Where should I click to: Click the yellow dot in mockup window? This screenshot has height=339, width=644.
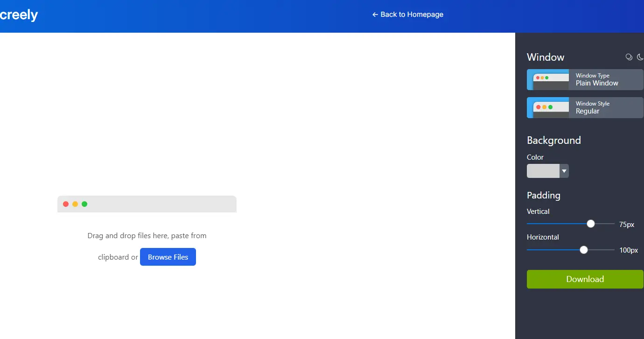[75, 204]
